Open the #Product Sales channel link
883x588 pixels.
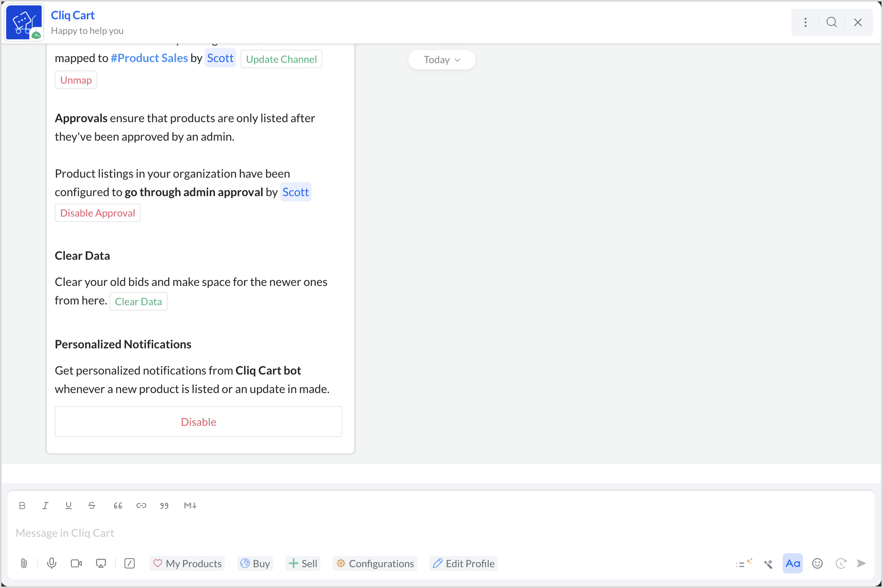(149, 58)
